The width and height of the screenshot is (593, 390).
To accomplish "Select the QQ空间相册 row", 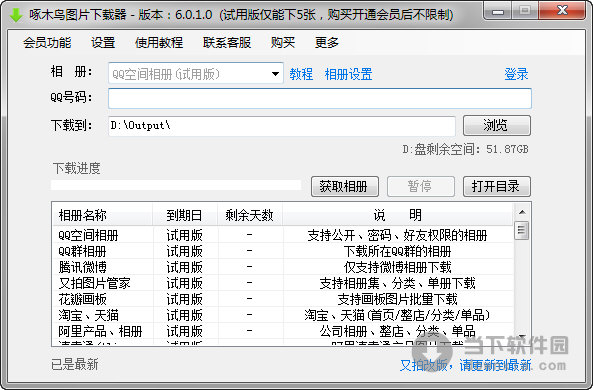I will (x=283, y=235).
